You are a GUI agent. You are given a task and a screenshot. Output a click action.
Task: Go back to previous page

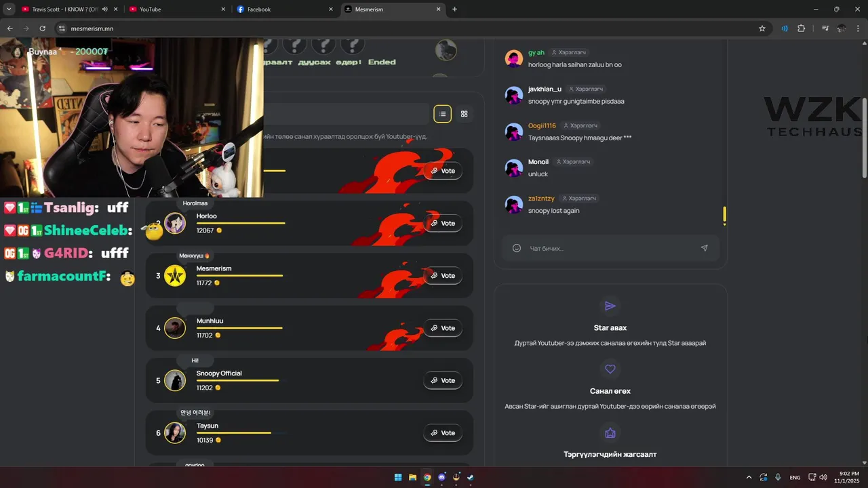[x=9, y=28]
